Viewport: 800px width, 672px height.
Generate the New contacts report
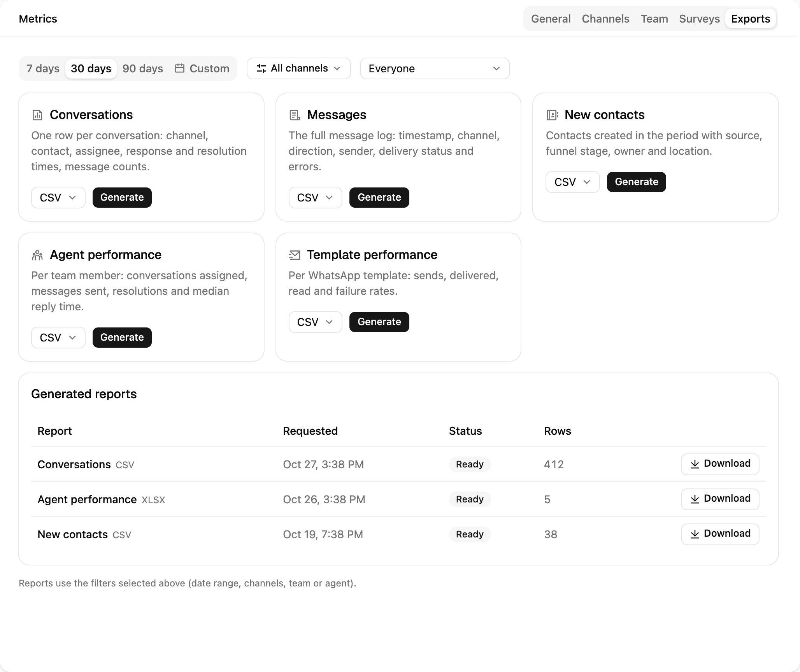coord(637,182)
